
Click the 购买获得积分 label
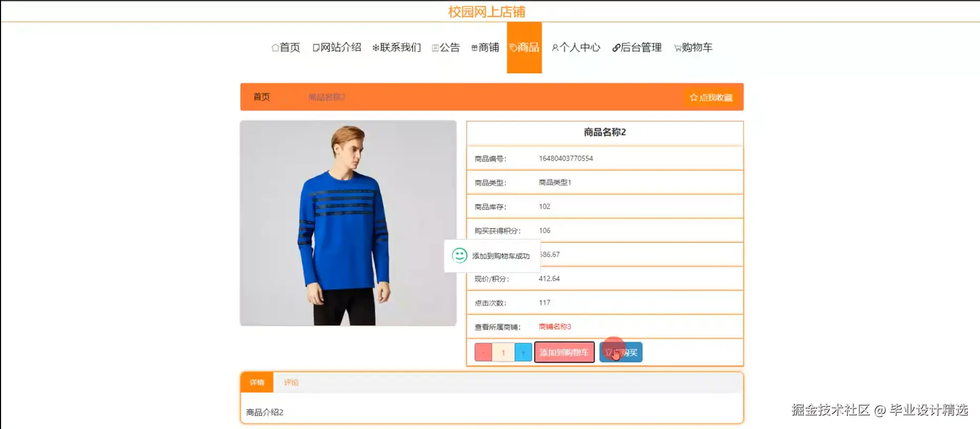tap(498, 231)
